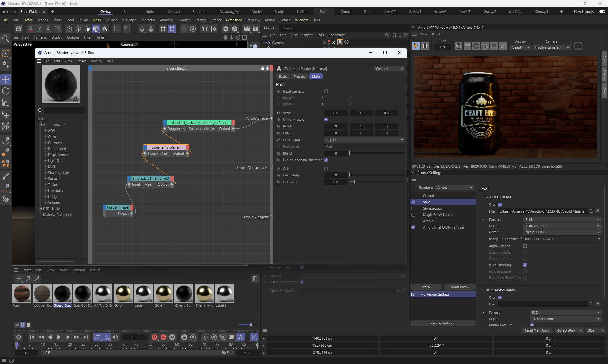Pause the Arnold IPR render

tap(425, 46)
